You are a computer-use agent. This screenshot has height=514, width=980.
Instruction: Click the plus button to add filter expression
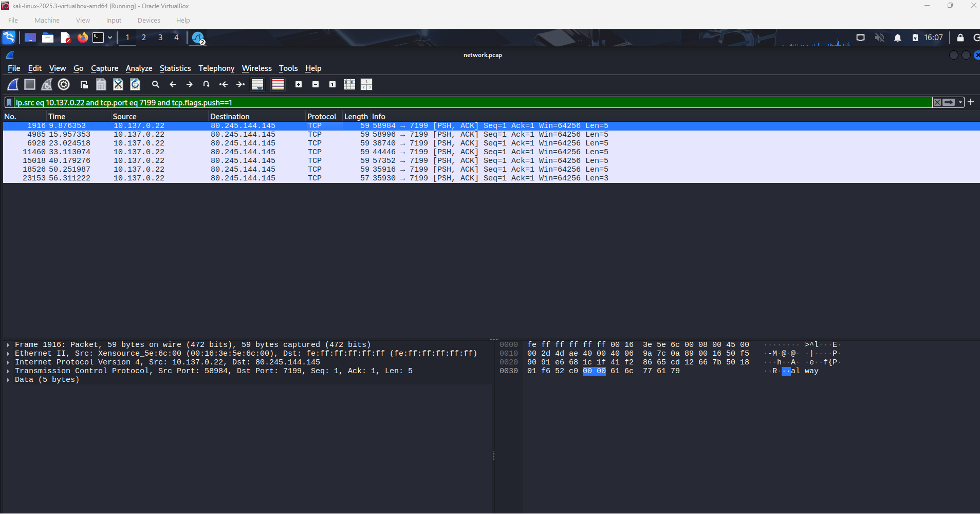[x=971, y=102]
